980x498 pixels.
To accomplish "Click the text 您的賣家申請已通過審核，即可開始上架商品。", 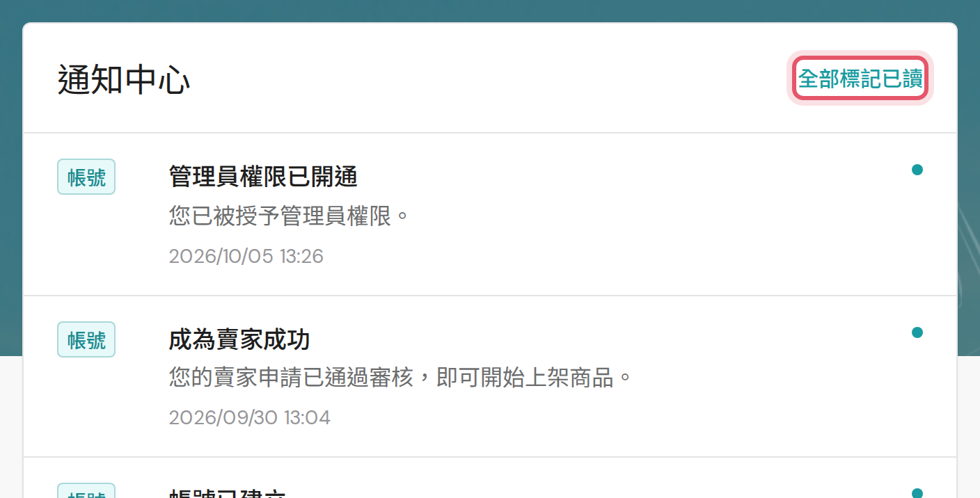I will click(402, 378).
